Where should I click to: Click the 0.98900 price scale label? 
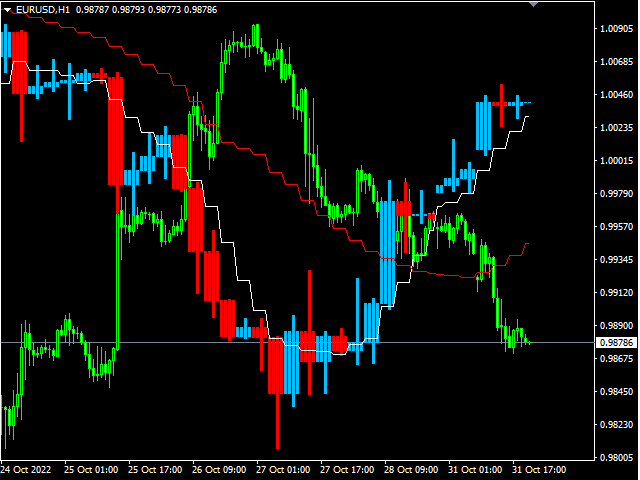pos(616,326)
